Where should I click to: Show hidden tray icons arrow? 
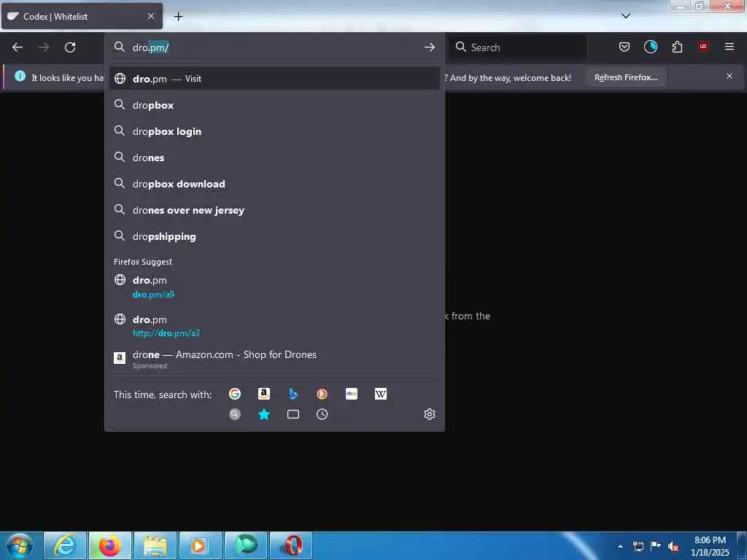(x=620, y=547)
